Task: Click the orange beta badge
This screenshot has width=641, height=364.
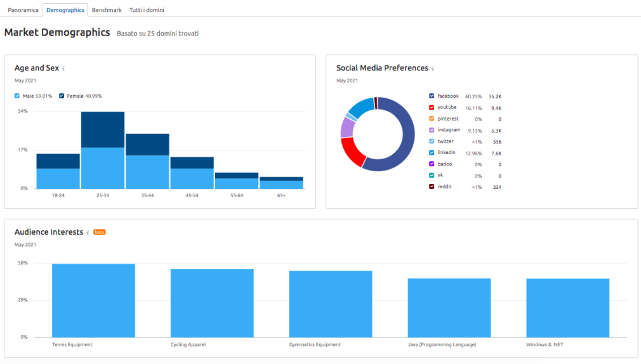Action: pos(100,232)
